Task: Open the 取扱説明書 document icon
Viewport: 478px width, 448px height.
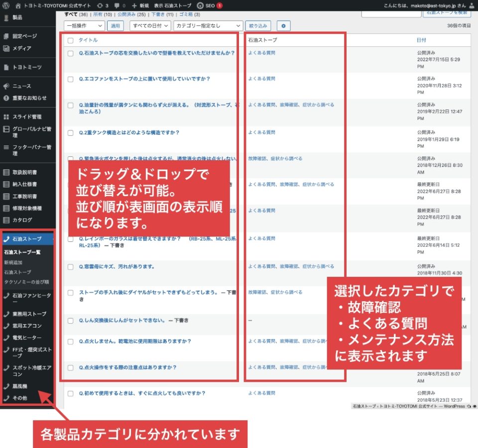Action: click(x=6, y=173)
